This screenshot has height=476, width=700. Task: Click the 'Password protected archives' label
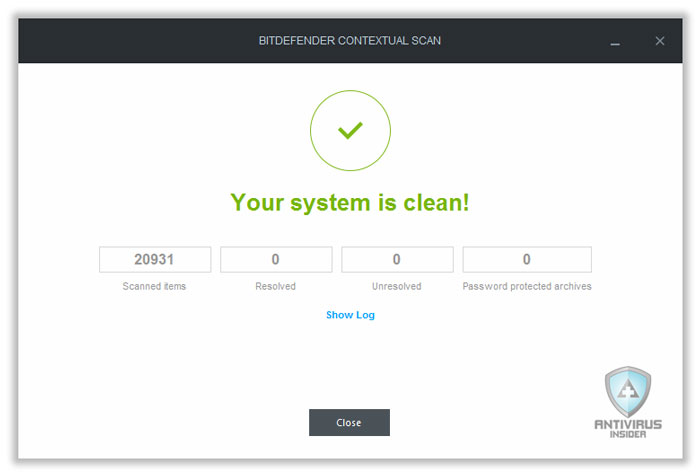click(527, 286)
